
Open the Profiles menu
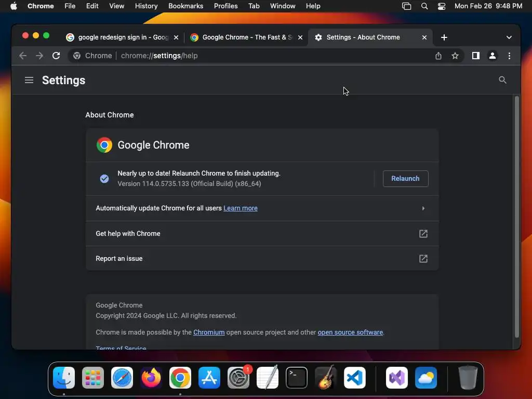(x=225, y=6)
